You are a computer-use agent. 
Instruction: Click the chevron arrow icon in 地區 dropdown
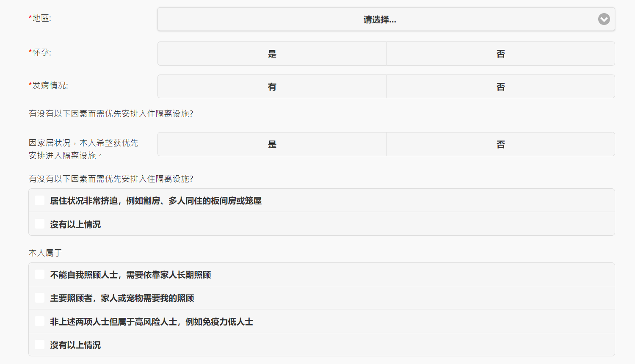(604, 19)
